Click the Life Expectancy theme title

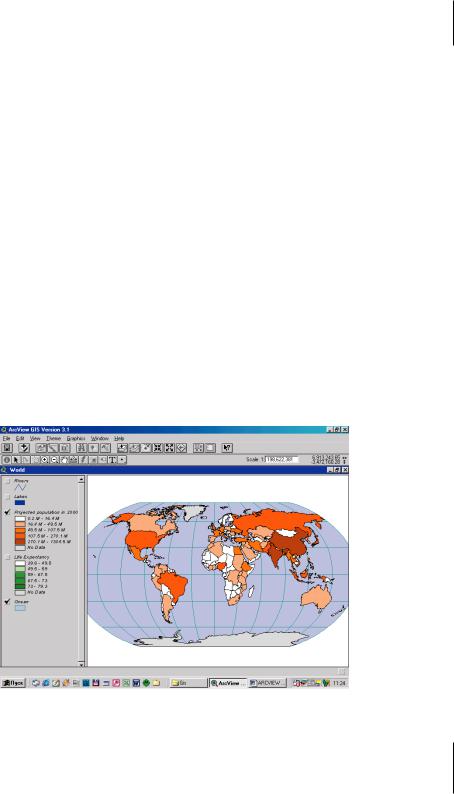[31, 557]
